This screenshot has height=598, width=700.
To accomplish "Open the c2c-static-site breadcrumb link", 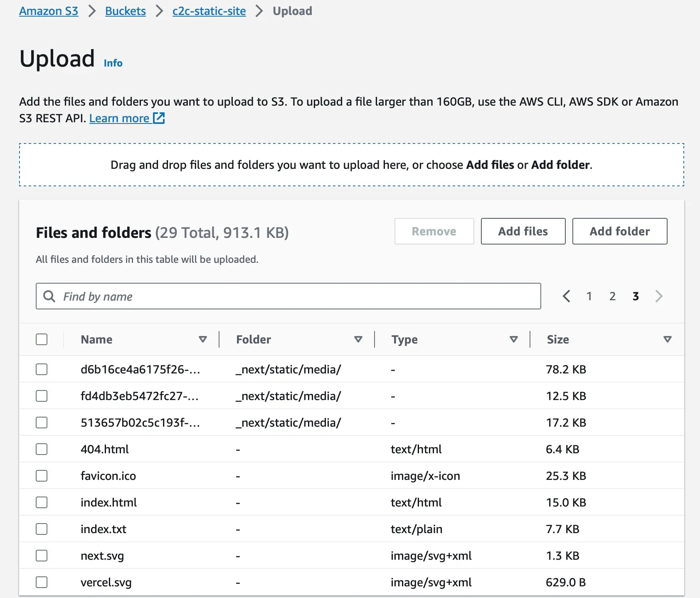I will coord(209,11).
